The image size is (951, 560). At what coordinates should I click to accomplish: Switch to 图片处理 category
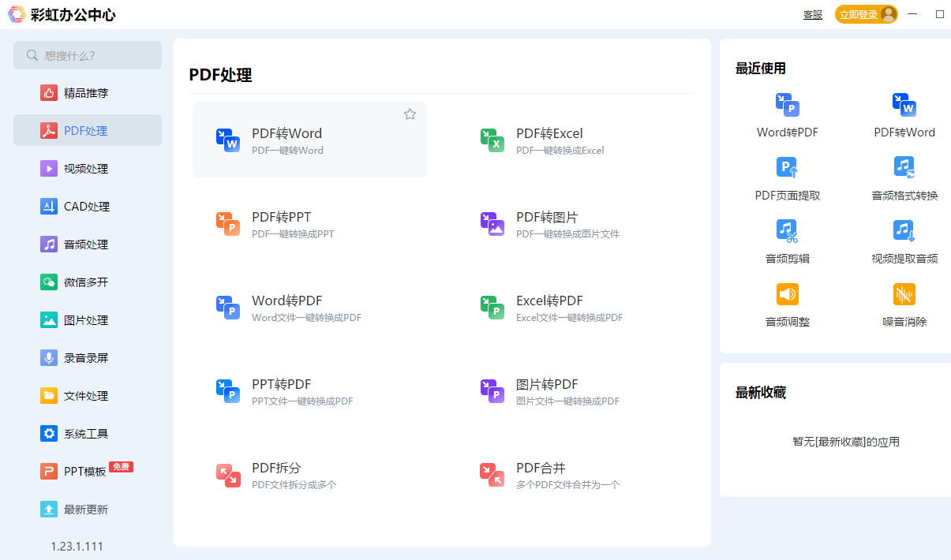[x=88, y=320]
